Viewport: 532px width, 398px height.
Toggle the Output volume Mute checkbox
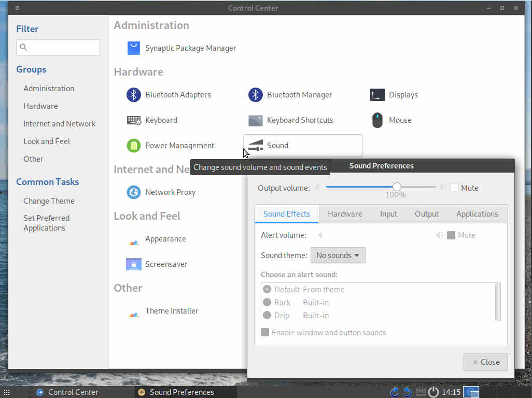[454, 188]
